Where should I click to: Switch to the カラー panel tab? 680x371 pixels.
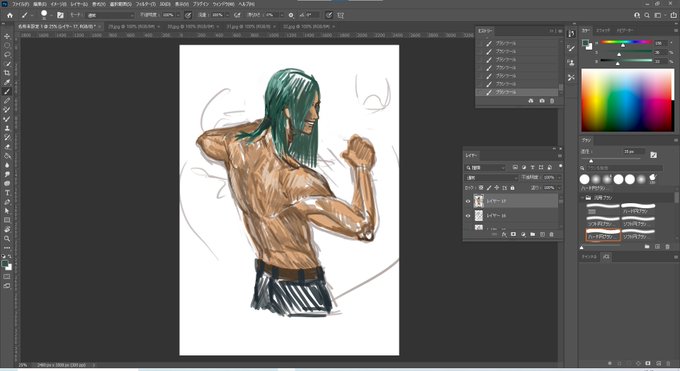point(586,30)
